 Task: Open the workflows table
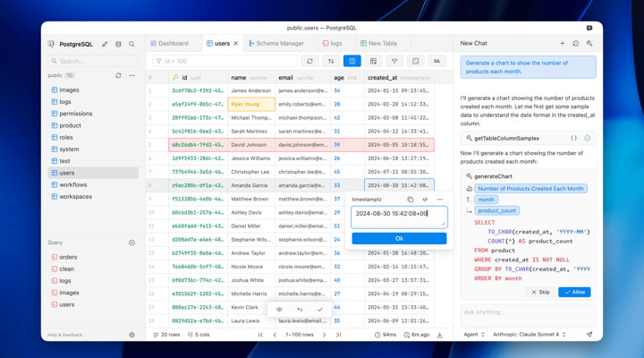[x=93, y=184]
